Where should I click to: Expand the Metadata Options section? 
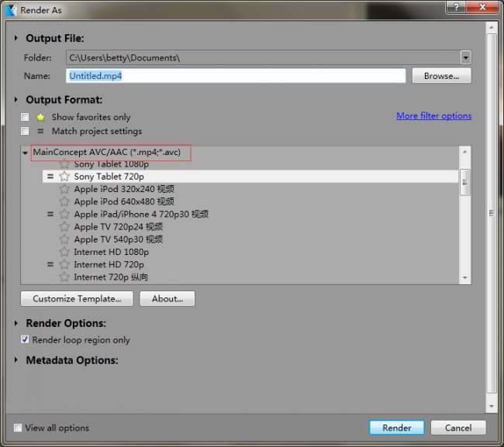pos(16,360)
